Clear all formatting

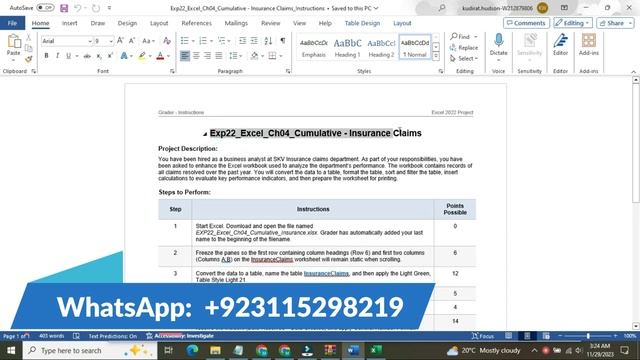click(x=167, y=41)
